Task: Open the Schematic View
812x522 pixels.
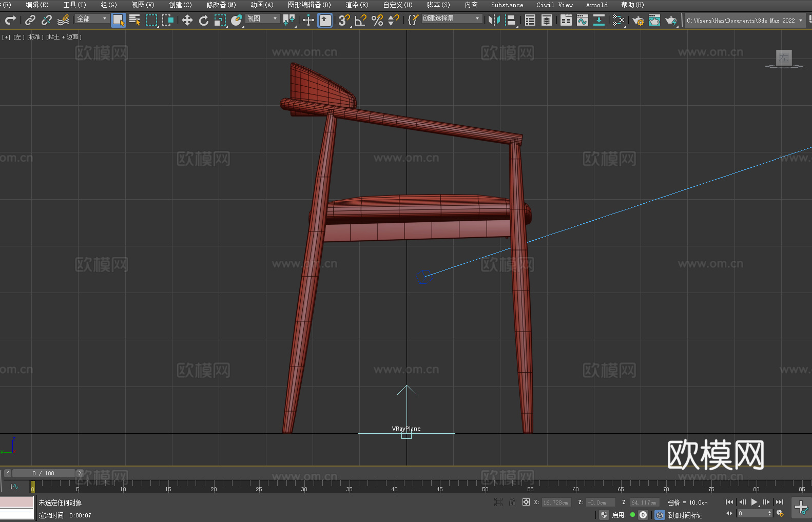Action: tap(618, 20)
